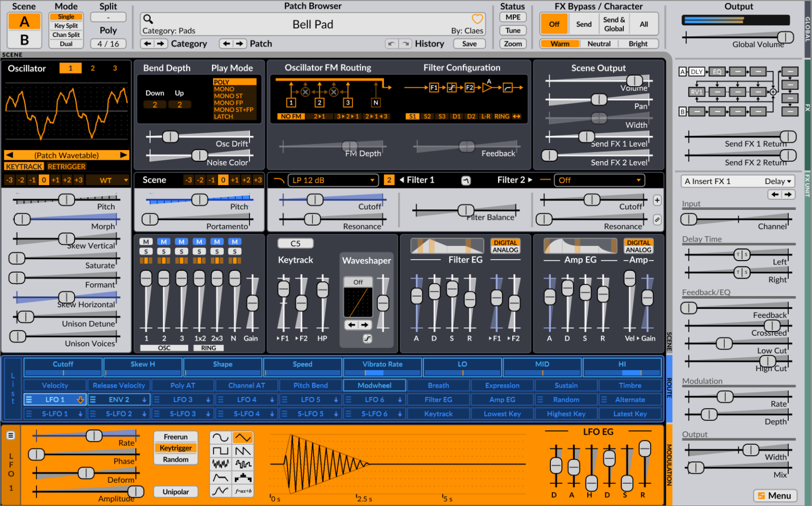Select the RV1 reverb slot in the FX grid
This screenshot has width=812, height=506.
pyautogui.click(x=697, y=92)
